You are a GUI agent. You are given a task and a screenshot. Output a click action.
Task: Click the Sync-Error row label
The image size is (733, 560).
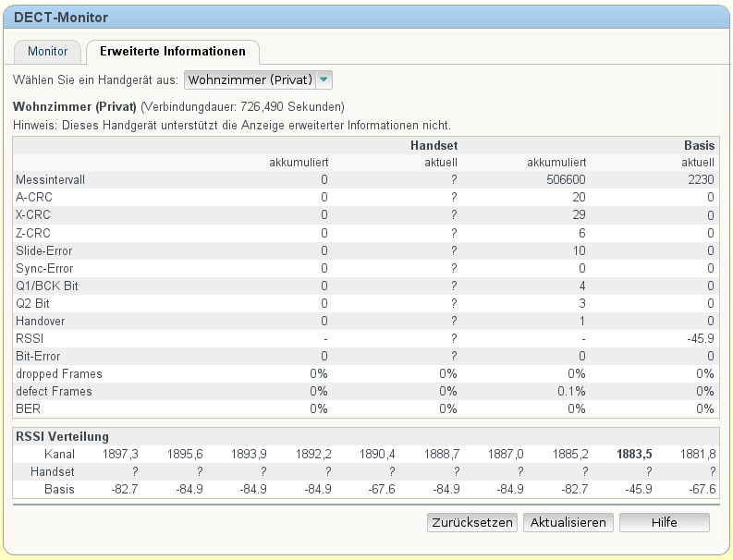[x=44, y=268]
